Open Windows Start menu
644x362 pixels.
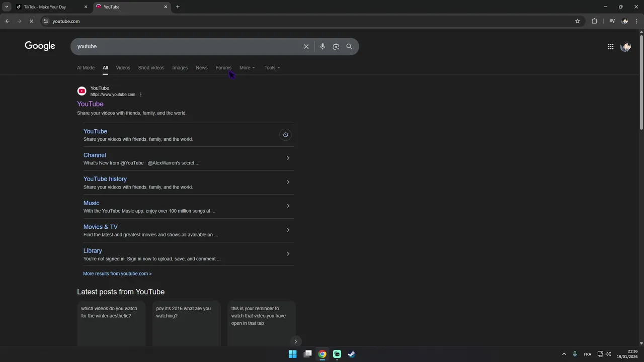[x=292, y=354]
